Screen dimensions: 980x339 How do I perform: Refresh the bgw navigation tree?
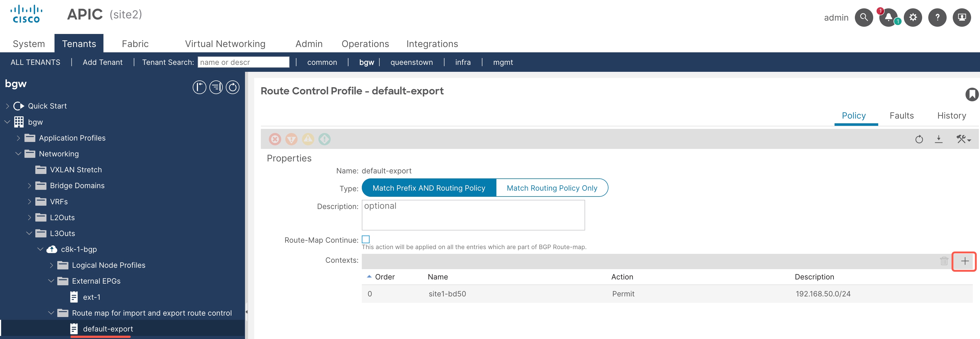pos(232,87)
